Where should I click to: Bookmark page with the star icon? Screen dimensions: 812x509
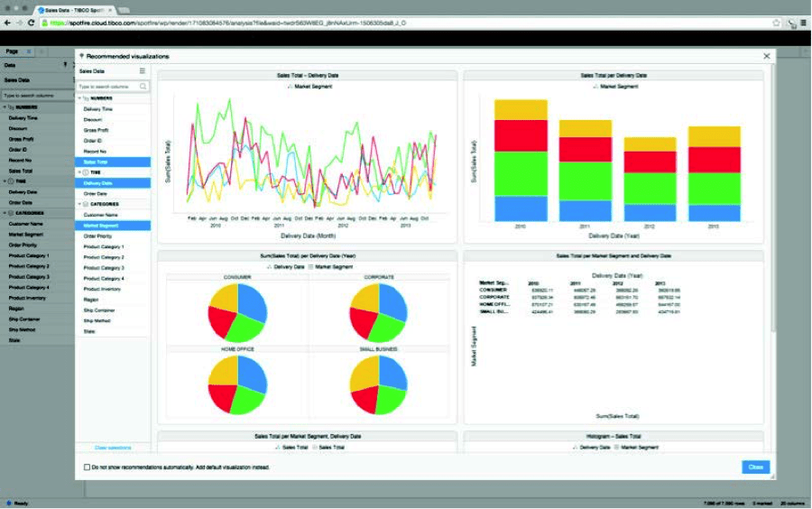click(x=776, y=22)
